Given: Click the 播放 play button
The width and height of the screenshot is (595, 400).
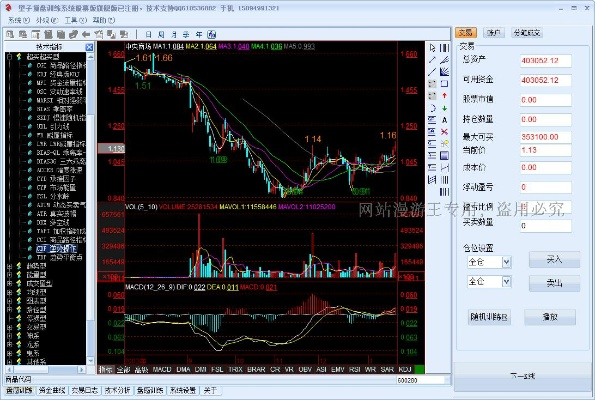Looking at the screenshot, I should (550, 317).
